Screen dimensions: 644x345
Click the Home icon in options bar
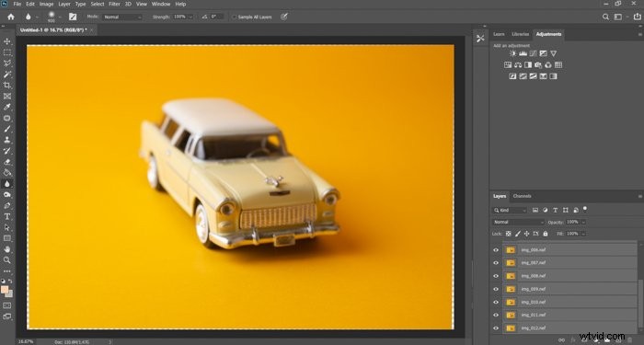coord(11,17)
